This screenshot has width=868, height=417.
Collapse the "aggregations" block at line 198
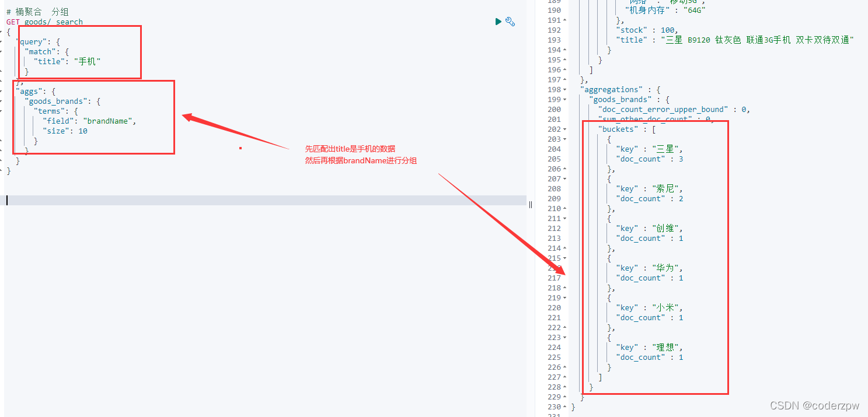[x=564, y=90]
